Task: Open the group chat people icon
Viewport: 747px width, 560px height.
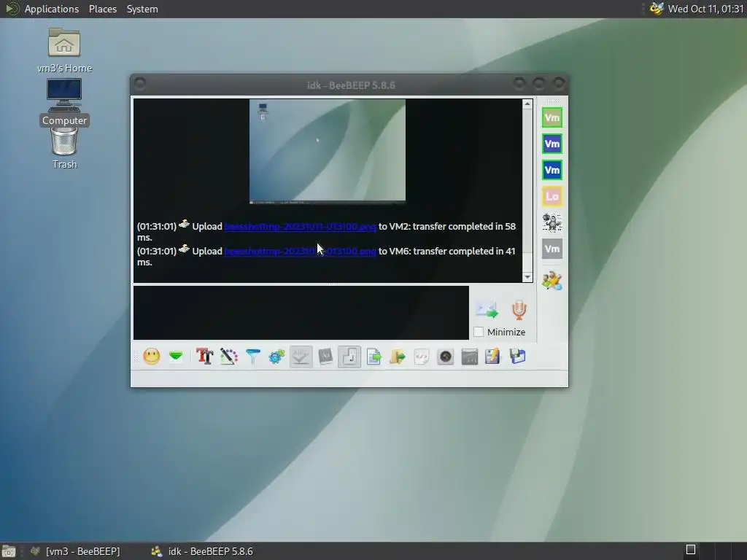Action: pyautogui.click(x=552, y=281)
